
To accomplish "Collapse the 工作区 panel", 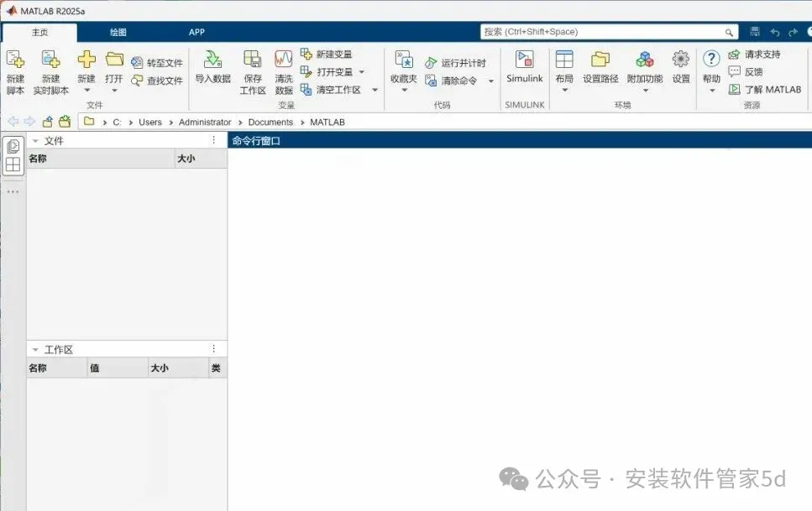I will [35, 349].
